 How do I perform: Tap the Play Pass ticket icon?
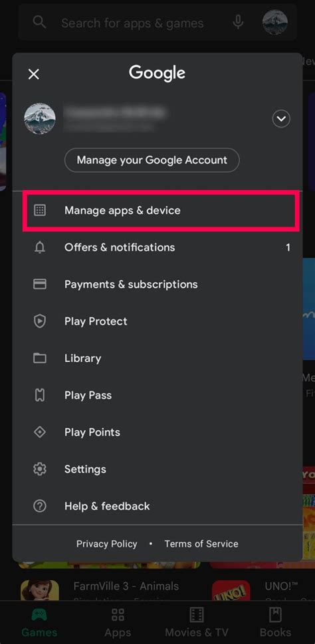pyautogui.click(x=40, y=395)
